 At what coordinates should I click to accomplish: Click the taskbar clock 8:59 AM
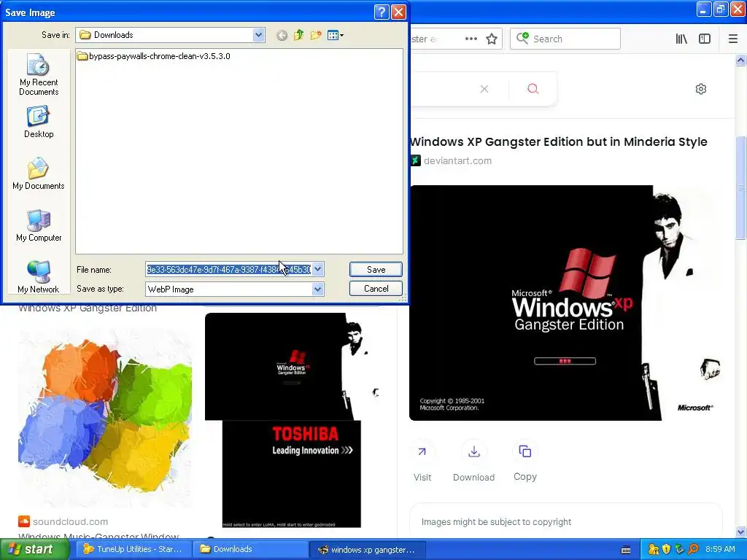coord(720,550)
